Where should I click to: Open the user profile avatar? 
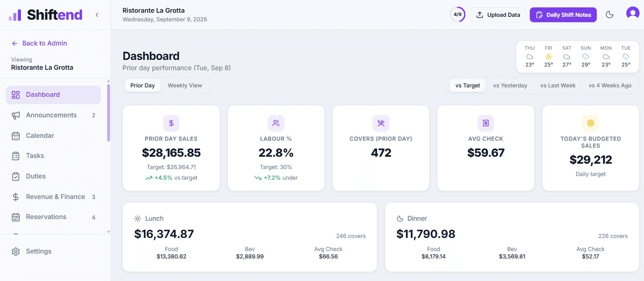click(633, 13)
